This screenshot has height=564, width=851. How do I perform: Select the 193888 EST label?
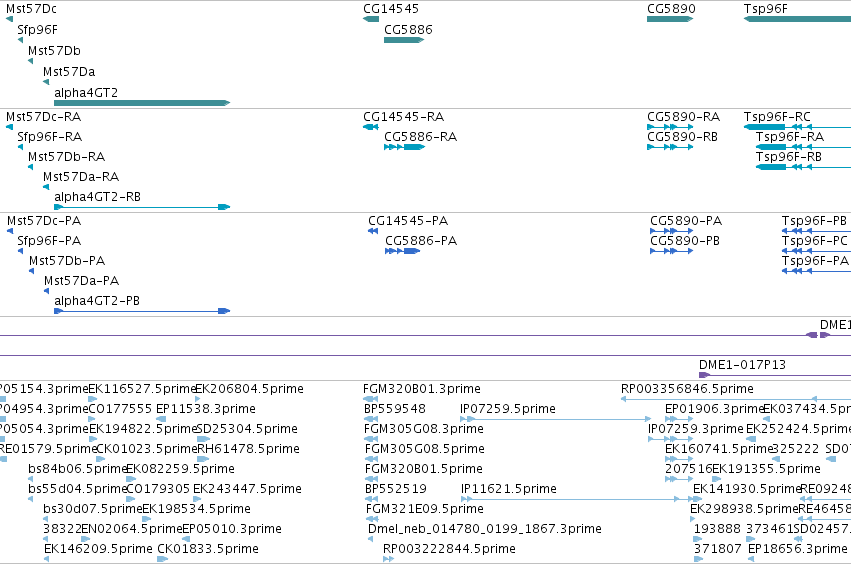pyautogui.click(x=717, y=529)
